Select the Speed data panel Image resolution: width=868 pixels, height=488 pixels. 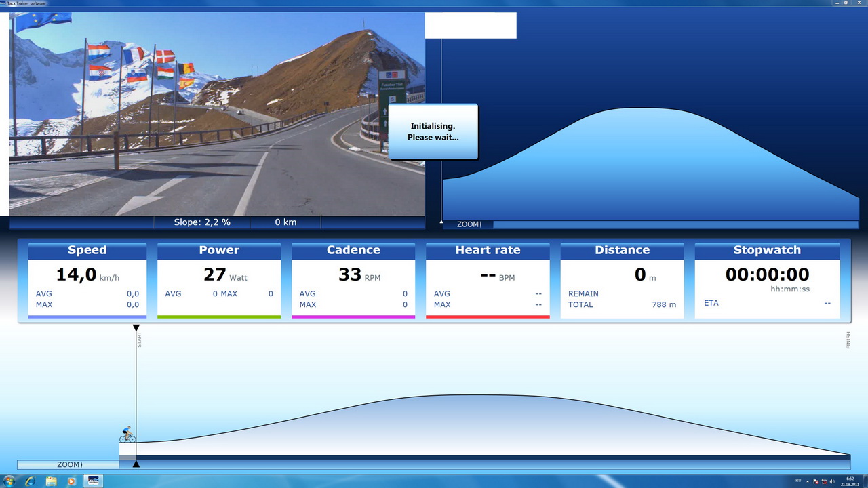pos(87,280)
